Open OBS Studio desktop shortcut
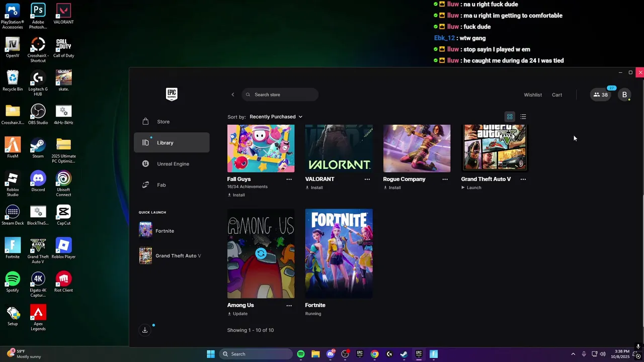The height and width of the screenshot is (362, 644). pyautogui.click(x=38, y=115)
